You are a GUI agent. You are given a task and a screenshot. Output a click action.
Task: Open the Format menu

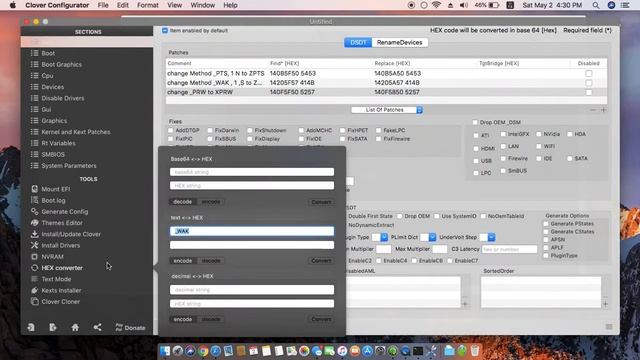148,5
